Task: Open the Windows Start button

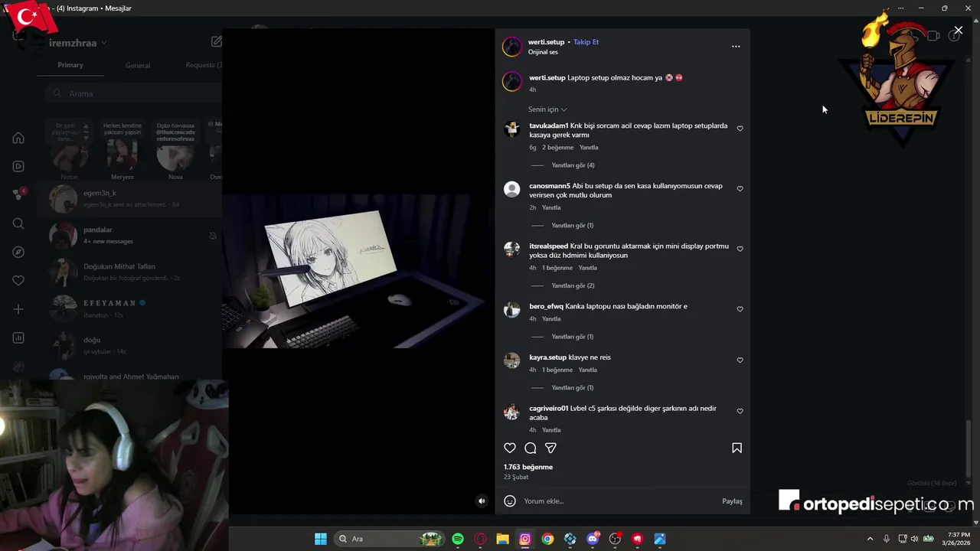Action: tap(321, 539)
